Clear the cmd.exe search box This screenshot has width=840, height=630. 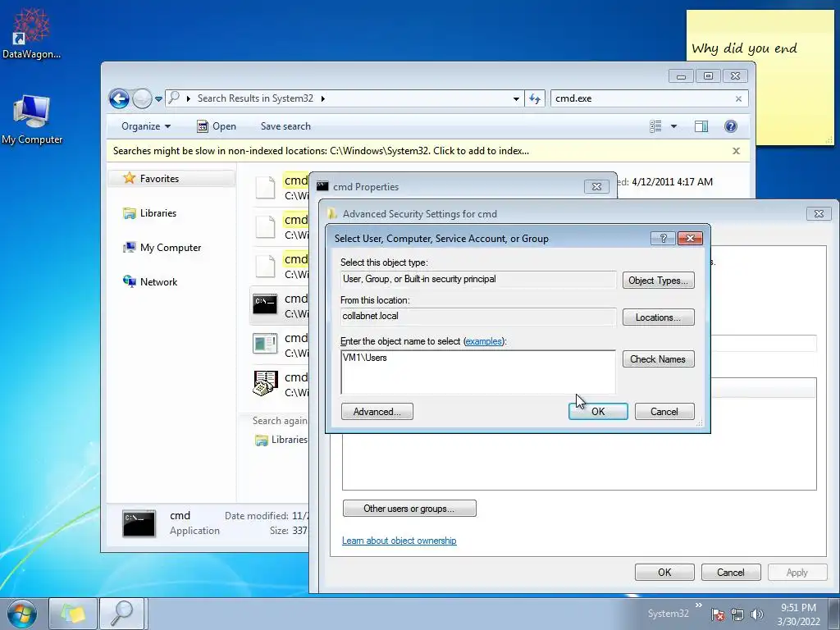(x=739, y=98)
